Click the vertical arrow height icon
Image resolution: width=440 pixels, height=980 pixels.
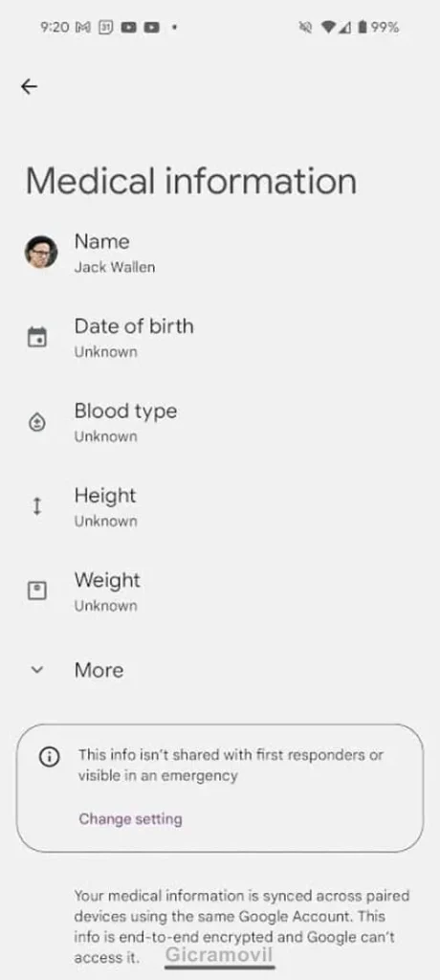pos(37,506)
